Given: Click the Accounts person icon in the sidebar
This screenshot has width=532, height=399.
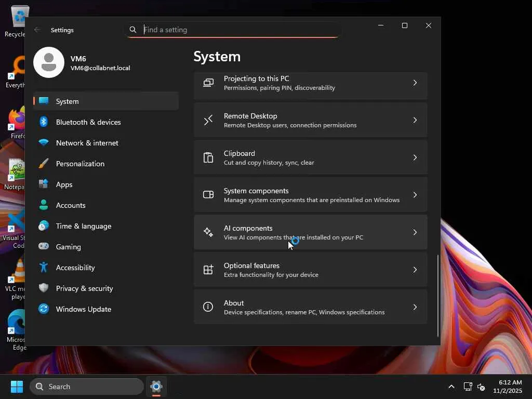Looking at the screenshot, I should (44, 205).
